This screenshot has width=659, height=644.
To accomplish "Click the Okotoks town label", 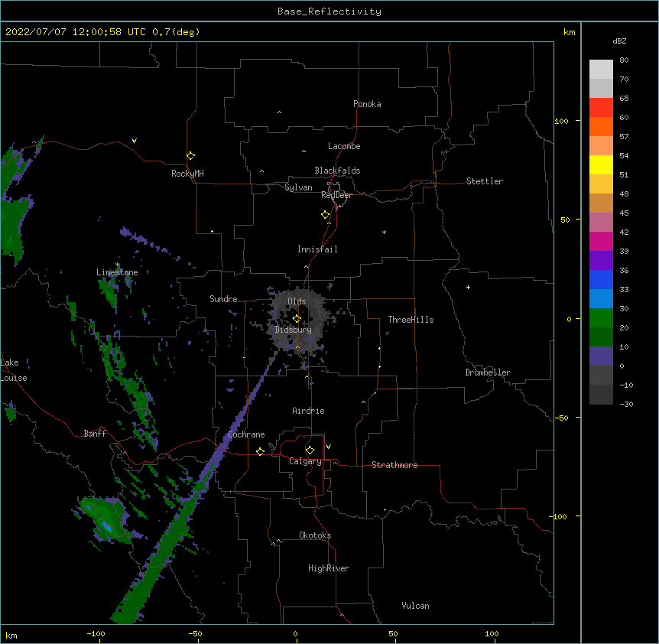I will pyautogui.click(x=315, y=535).
